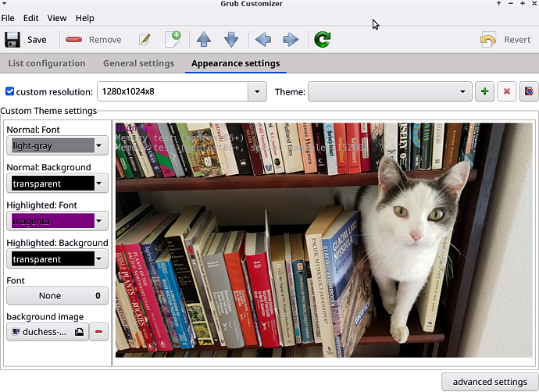Add a theme with green plus
This screenshot has width=539, height=392.
click(x=484, y=91)
